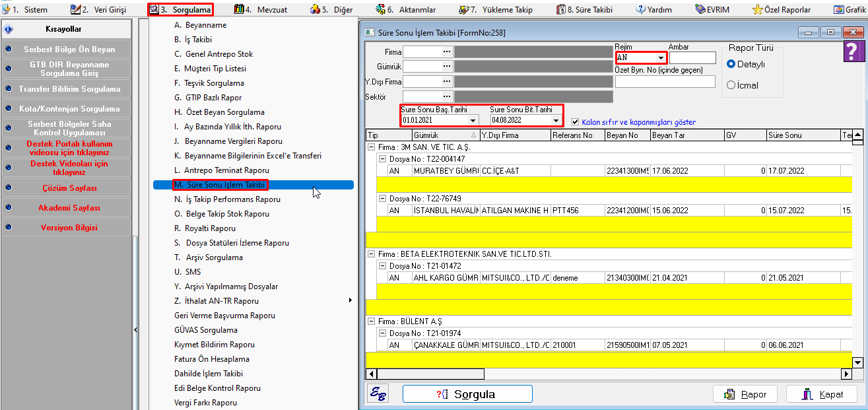The image size is (868, 410).
Task: Collapse the Dosya No : T21-01472 node
Action: [x=384, y=266]
